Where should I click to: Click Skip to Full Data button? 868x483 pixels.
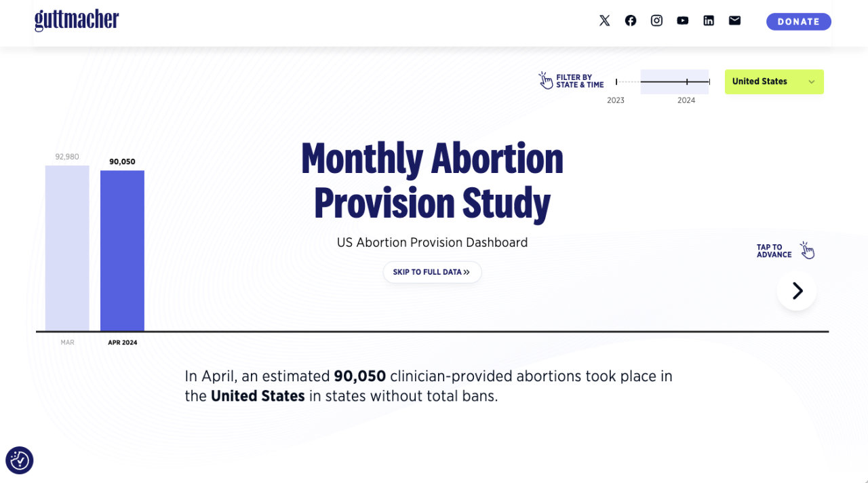(x=432, y=272)
